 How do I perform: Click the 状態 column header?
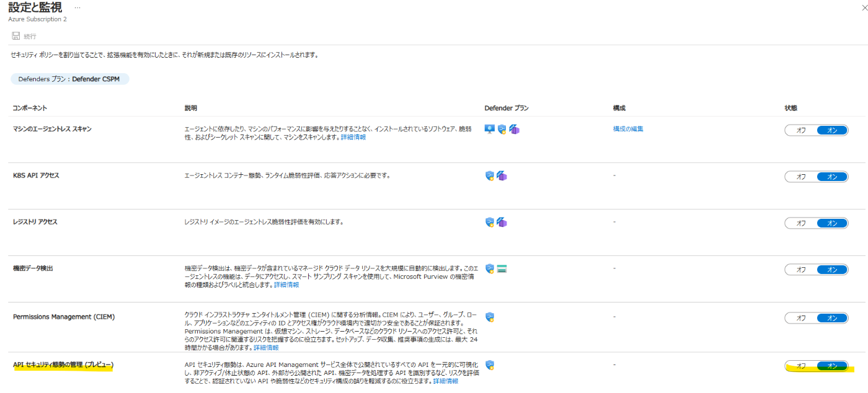point(791,108)
